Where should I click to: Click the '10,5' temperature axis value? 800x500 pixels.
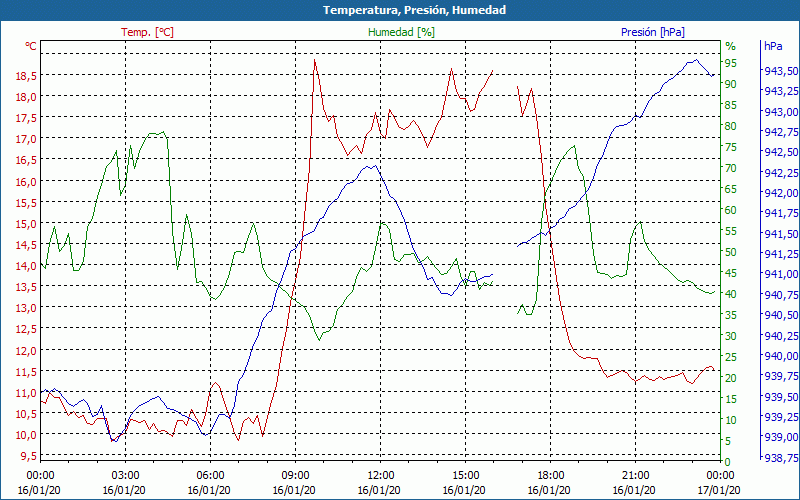26,414
